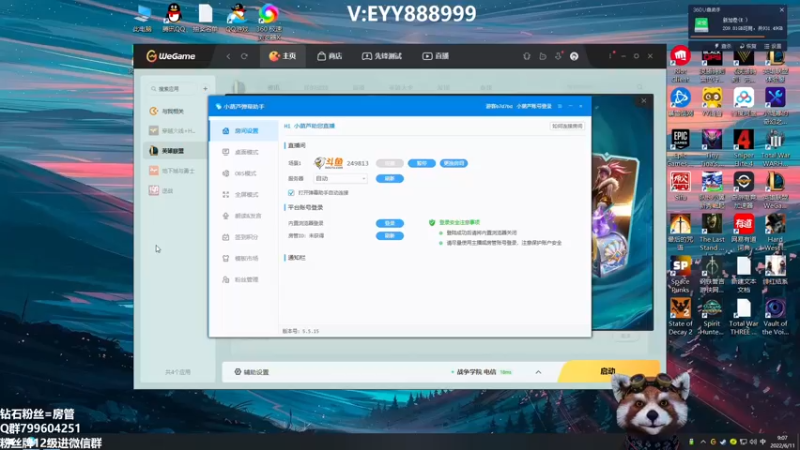The width and height of the screenshot is (800, 450).
Task: Open the 网易有道 dictionary desktop shortcut
Action: coord(743,232)
